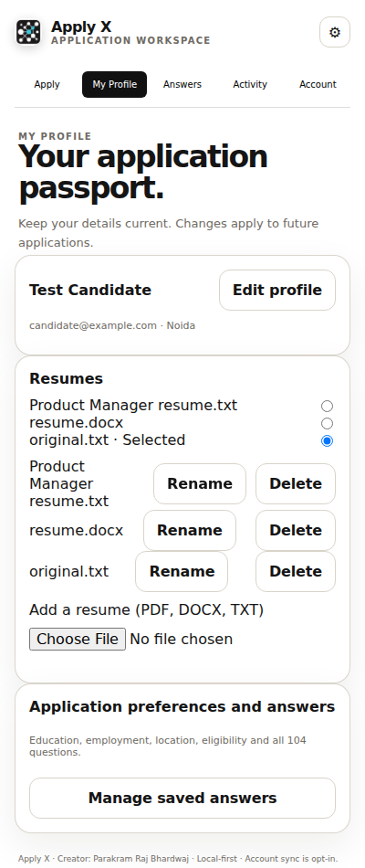Go to the Activity tab
This screenshot has height=868, width=365.
(250, 84)
